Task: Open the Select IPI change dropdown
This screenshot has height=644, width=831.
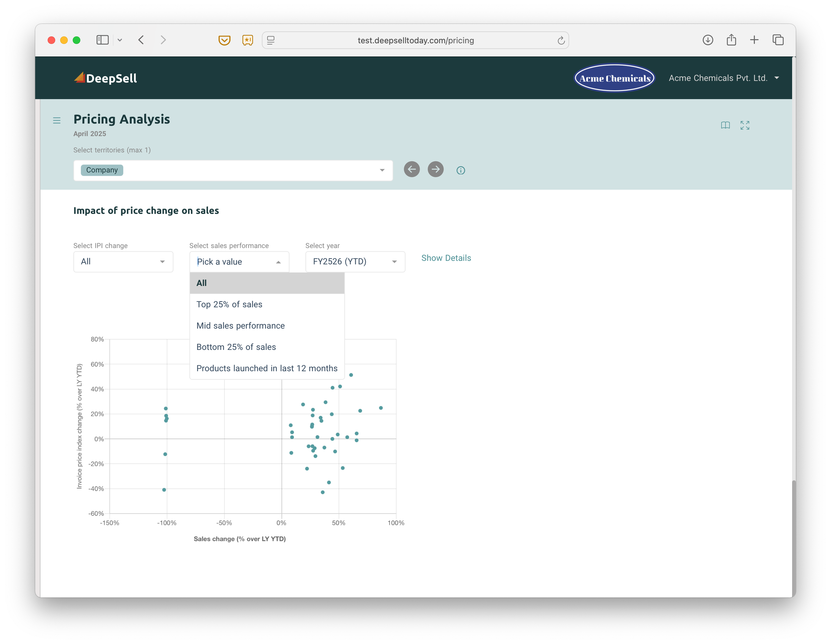Action: pyautogui.click(x=123, y=262)
